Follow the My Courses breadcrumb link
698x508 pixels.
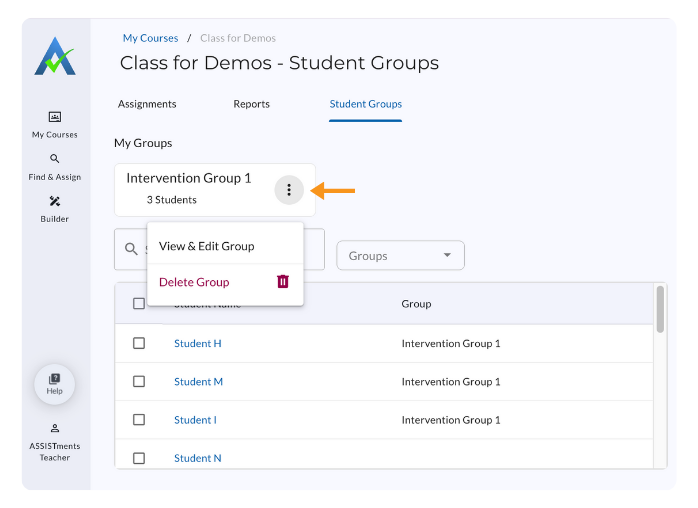pos(150,38)
